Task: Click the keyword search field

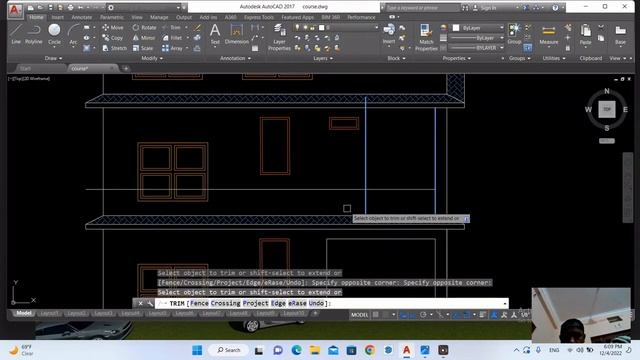Action: (422, 7)
